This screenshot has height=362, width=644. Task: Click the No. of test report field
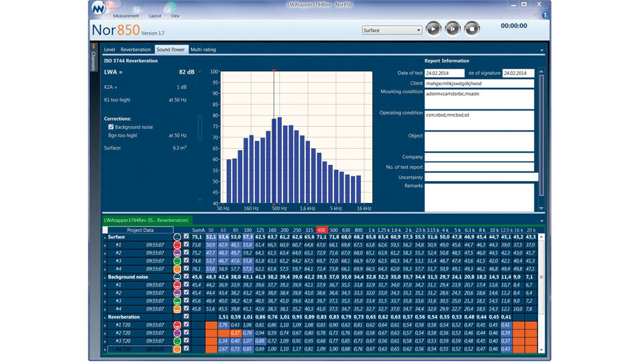[x=479, y=167]
